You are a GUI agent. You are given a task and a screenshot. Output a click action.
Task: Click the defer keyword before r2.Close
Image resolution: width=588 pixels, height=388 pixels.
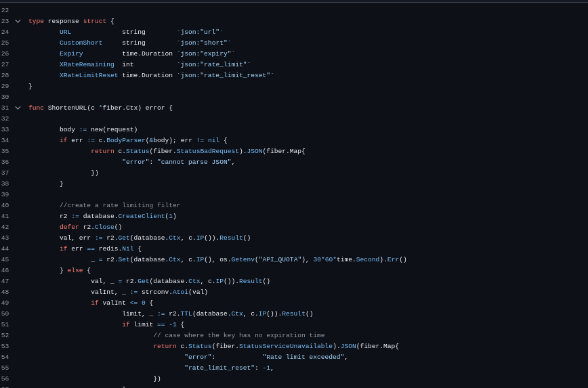click(69, 227)
